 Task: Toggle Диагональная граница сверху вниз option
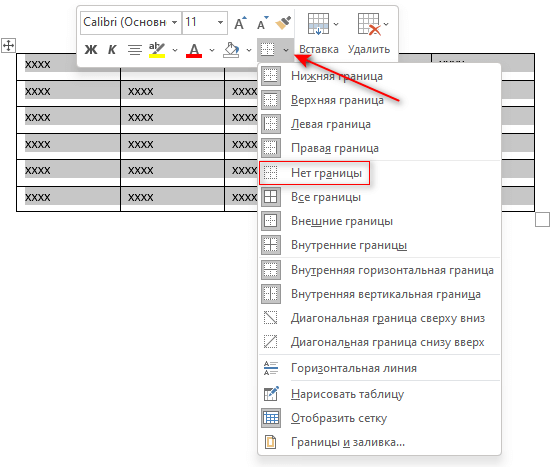pyautogui.click(x=380, y=318)
